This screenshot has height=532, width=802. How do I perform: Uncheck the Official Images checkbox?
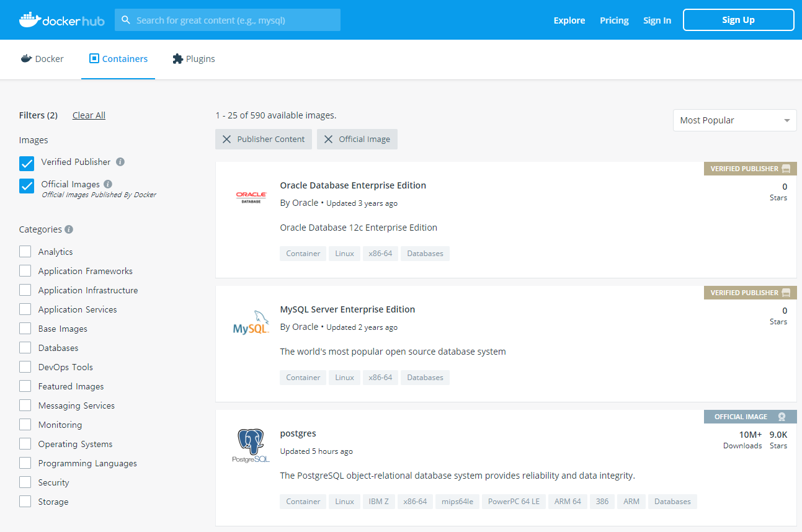coord(27,185)
